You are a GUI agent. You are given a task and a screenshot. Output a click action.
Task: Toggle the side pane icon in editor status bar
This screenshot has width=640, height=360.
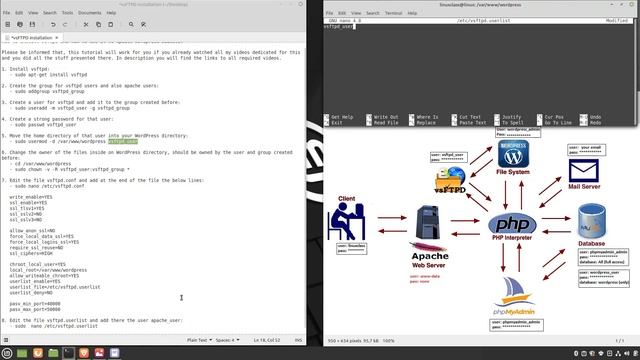pos(6,340)
